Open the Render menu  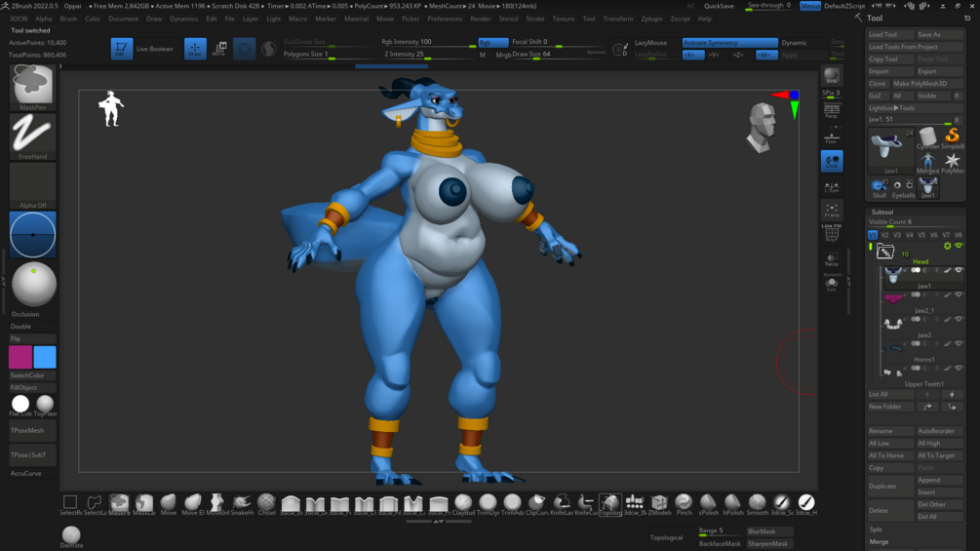[480, 19]
